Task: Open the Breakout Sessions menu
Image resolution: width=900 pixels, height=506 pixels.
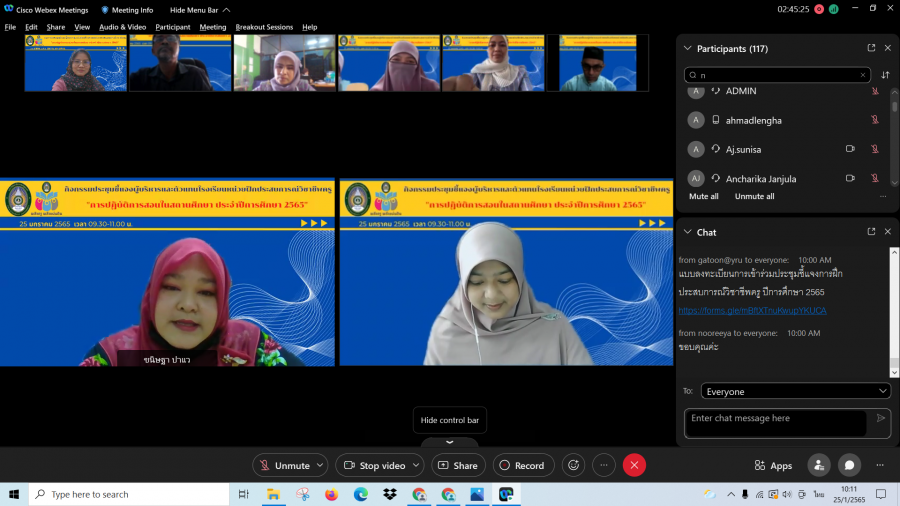Action: click(x=265, y=27)
